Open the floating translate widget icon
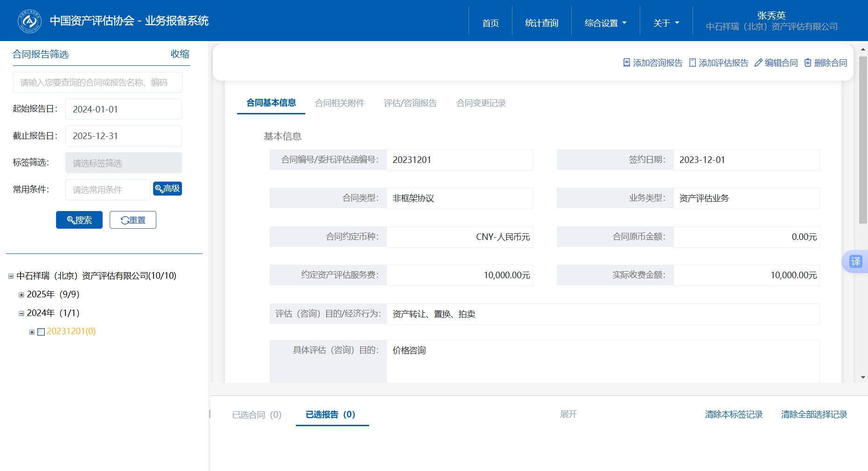This screenshot has height=471, width=868. pos(855,261)
